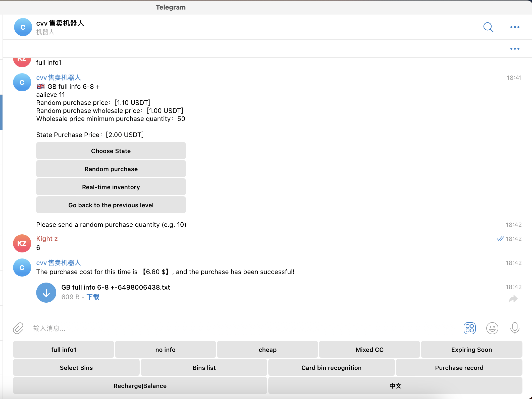Open Purchase record
Viewport: 532px width, 399px height.
click(x=459, y=368)
